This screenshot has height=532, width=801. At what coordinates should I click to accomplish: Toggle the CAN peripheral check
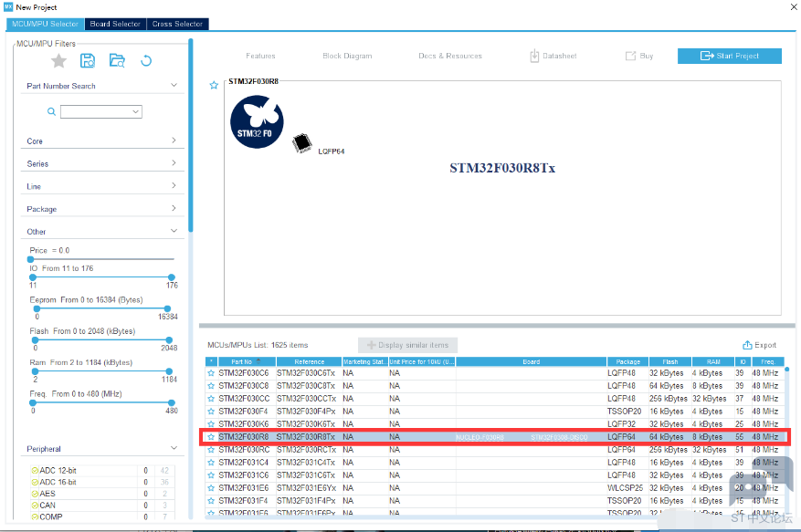(x=35, y=505)
